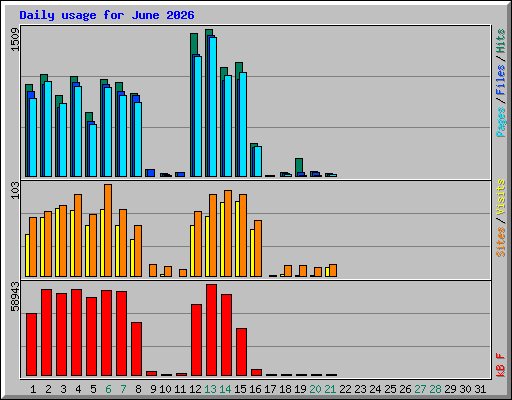The width and height of the screenshot is (512, 400).
Task: Click the tallest red KB bar for day 13
Action: [211, 330]
